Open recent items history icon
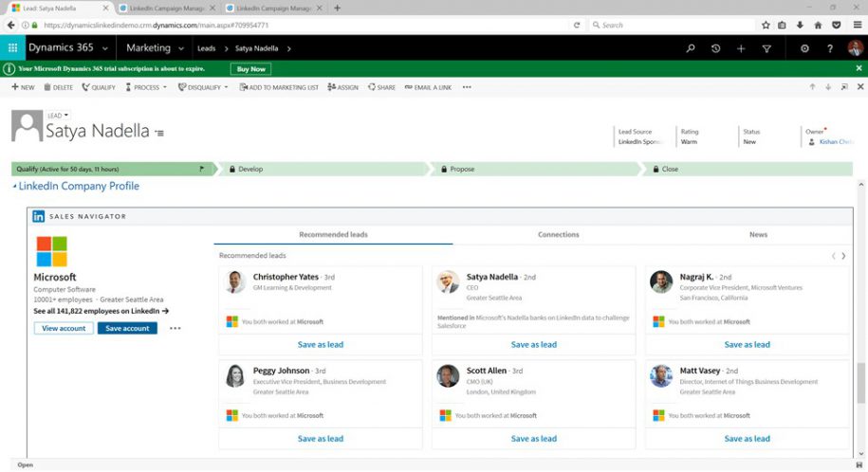This screenshot has width=868, height=472. (x=715, y=48)
